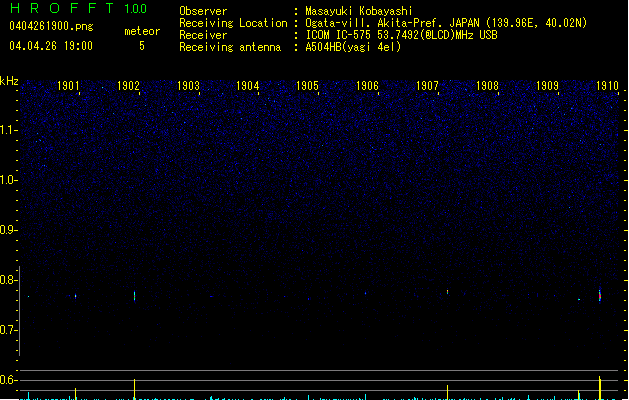The image size is (629, 400).
Task: Click the 1908 time marker
Action: [487, 87]
